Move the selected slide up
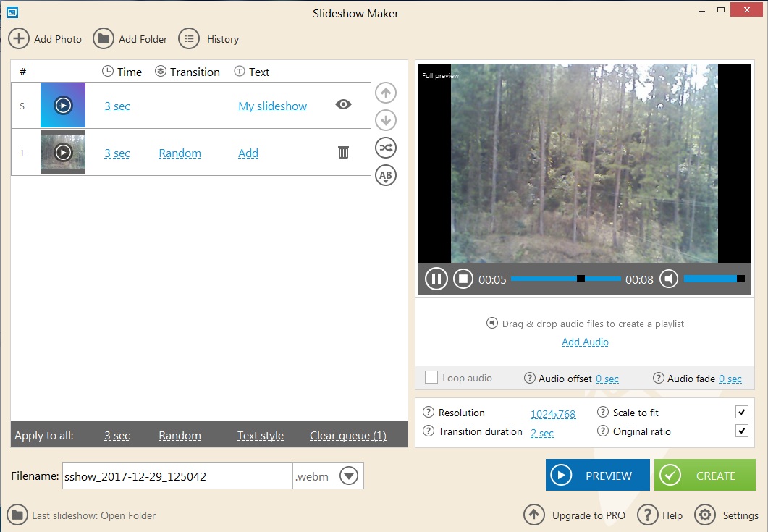768x532 pixels. [385, 93]
